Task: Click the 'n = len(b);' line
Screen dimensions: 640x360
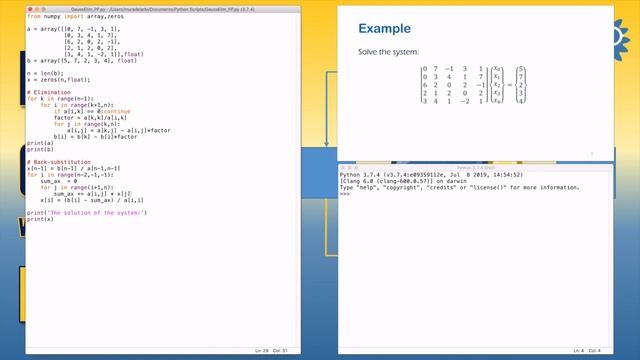Action: pyautogui.click(x=45, y=73)
